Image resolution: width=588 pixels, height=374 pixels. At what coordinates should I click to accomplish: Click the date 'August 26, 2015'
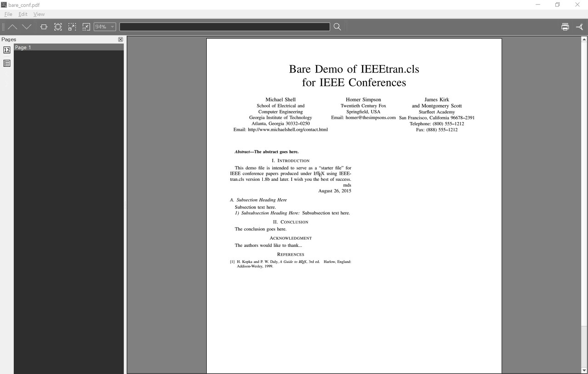click(x=334, y=191)
